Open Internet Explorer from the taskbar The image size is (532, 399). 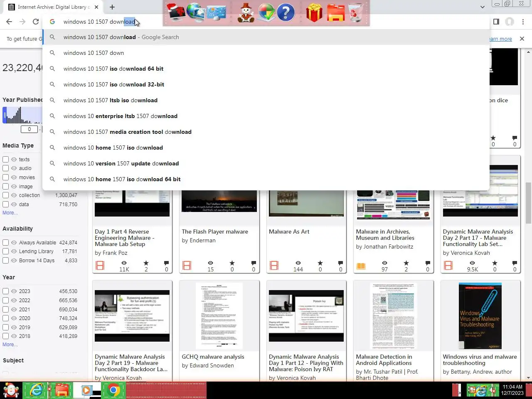36,391
